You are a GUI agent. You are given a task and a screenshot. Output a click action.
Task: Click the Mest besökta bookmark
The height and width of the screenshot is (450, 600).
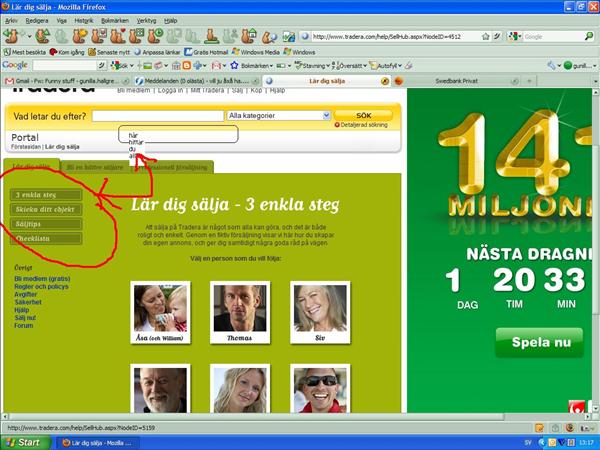point(24,52)
